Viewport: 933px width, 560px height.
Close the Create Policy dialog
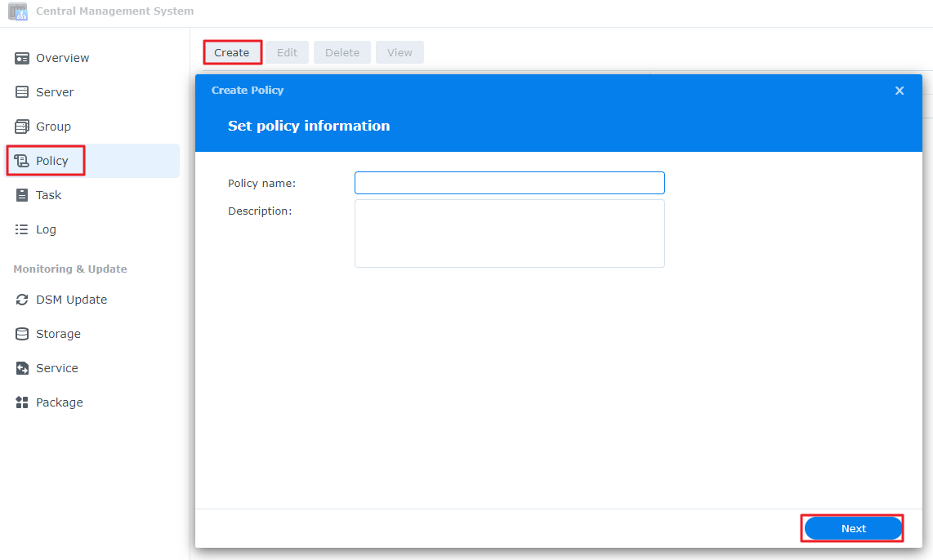(x=900, y=91)
